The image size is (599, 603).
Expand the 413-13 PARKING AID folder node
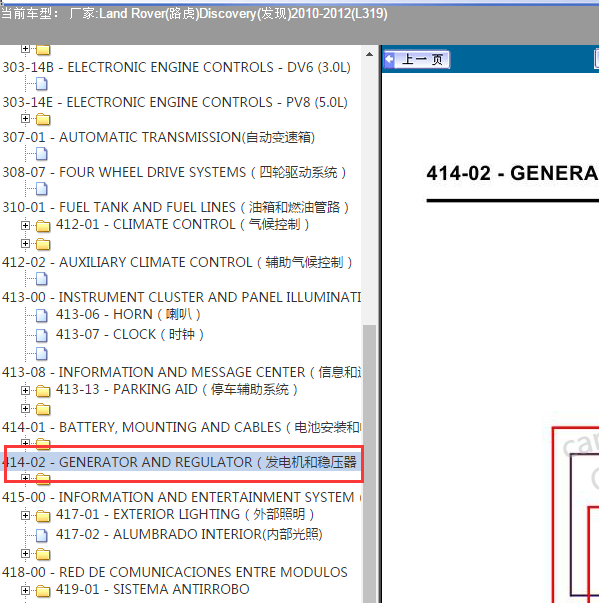pyautogui.click(x=25, y=390)
